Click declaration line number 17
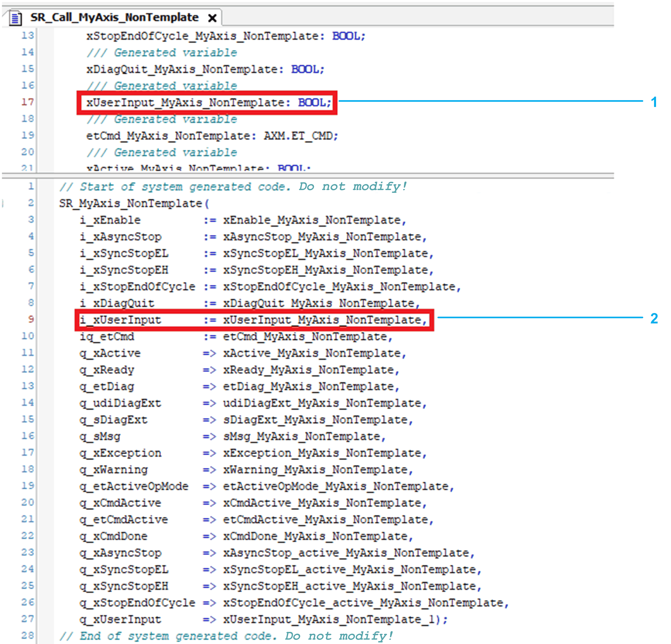 (x=27, y=102)
